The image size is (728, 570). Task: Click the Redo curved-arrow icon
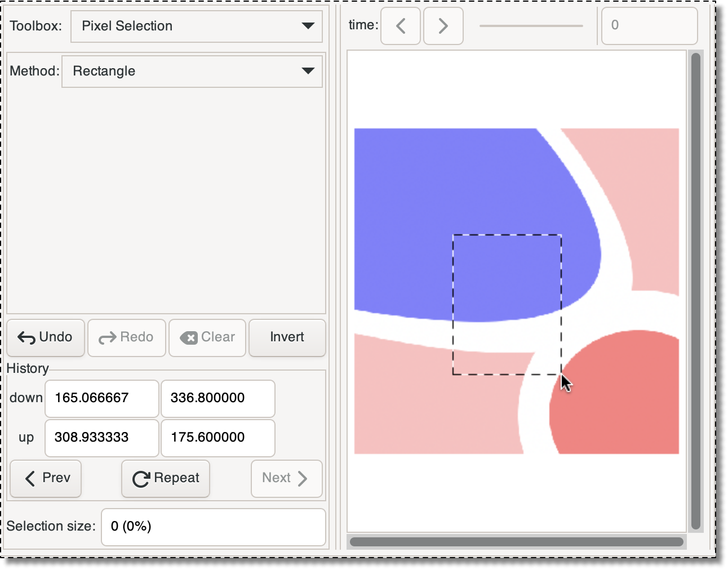107,337
